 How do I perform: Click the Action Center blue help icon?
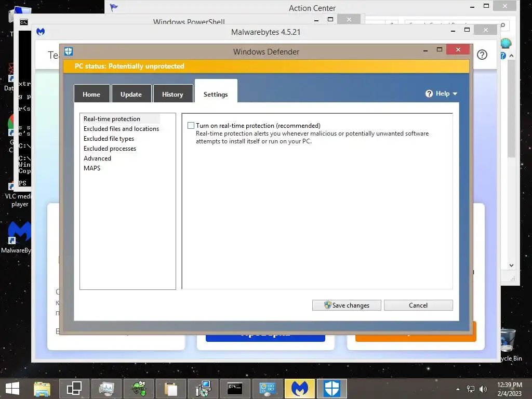tap(503, 55)
